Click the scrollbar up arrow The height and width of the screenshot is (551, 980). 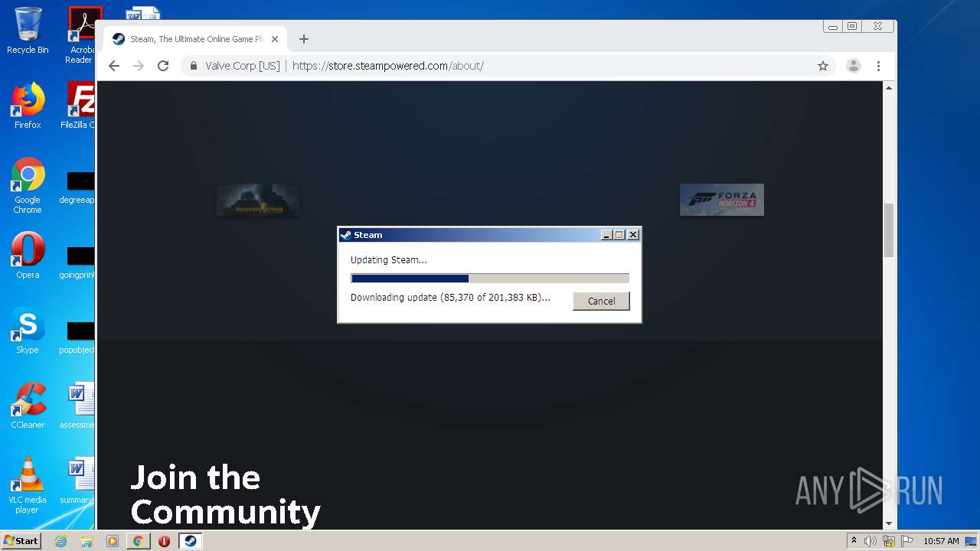(889, 88)
